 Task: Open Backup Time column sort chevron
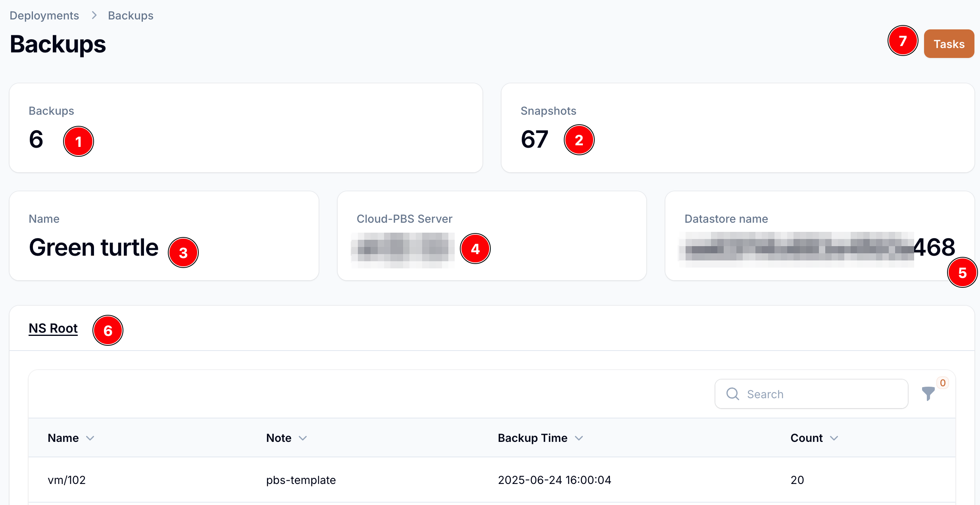[x=579, y=438]
